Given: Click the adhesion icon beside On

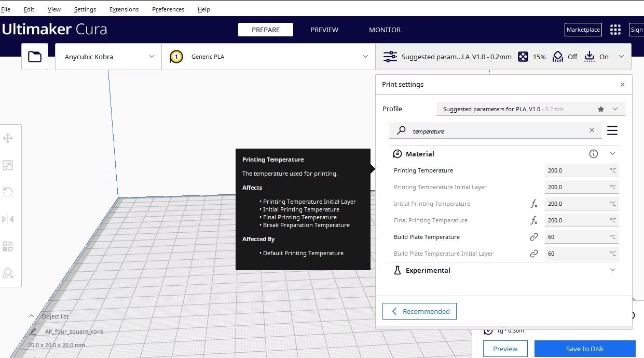Looking at the screenshot, I should (x=589, y=57).
